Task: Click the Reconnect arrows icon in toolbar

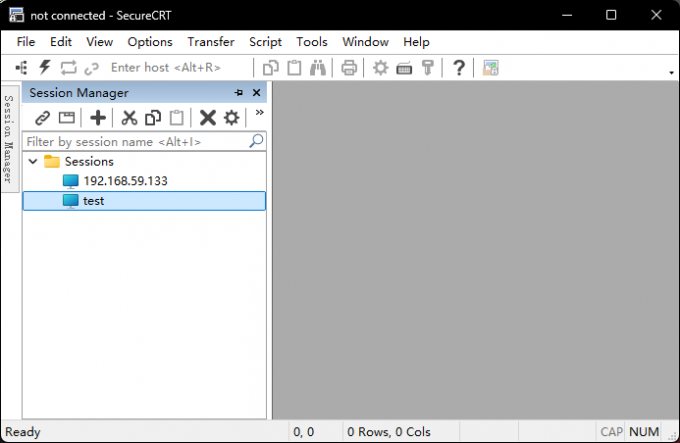Action: [x=69, y=68]
